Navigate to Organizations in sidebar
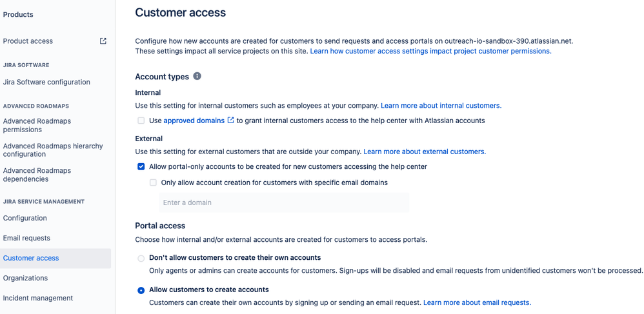644x314 pixels. coord(25,278)
